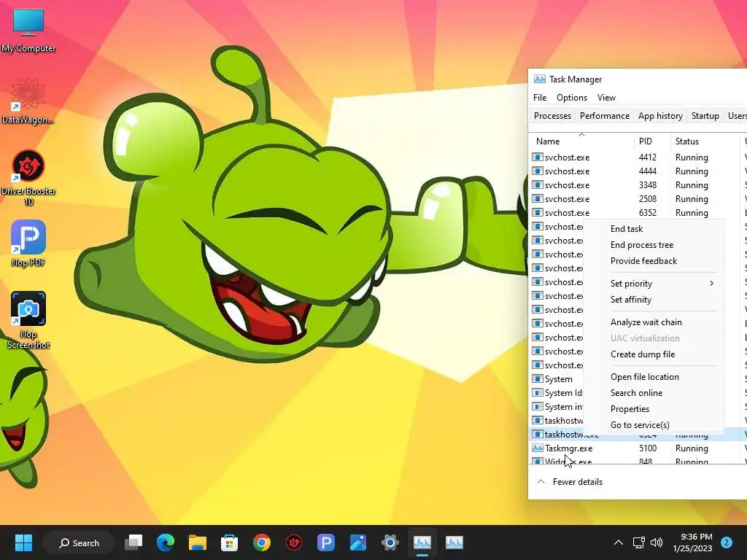Image resolution: width=747 pixels, height=560 pixels.
Task: Open Task Manager View menu
Action: [606, 98]
